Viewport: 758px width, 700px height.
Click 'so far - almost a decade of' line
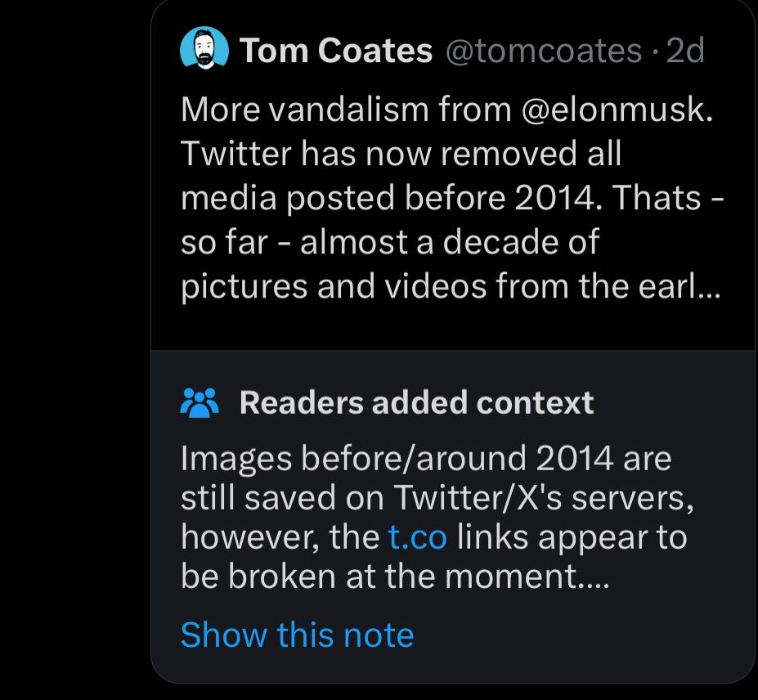point(390,242)
